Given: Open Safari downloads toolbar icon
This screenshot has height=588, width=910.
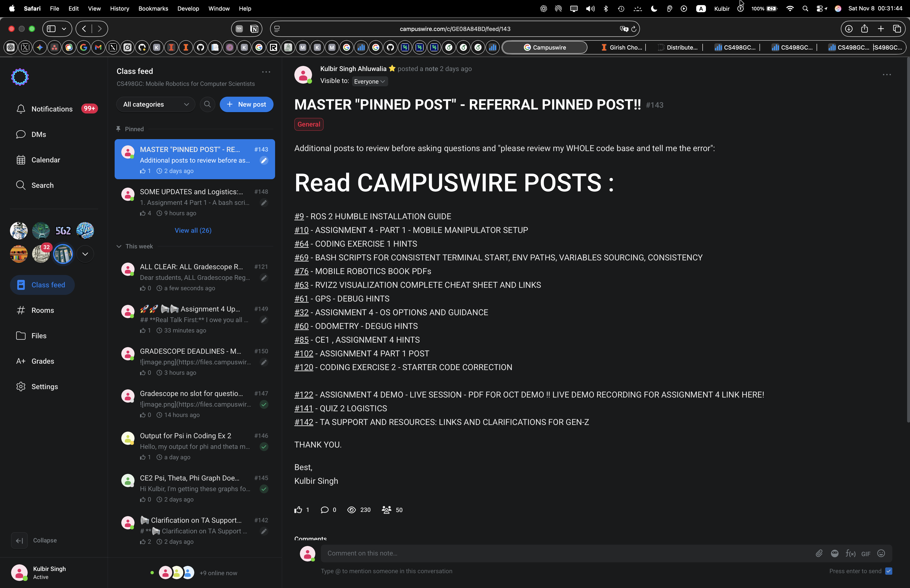Looking at the screenshot, I should click(x=848, y=29).
